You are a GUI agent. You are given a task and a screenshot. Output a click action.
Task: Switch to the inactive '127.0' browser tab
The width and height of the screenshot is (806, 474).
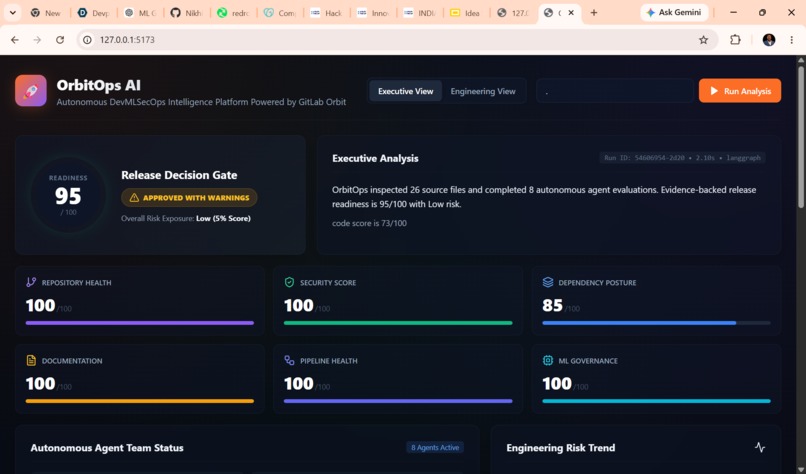point(513,13)
